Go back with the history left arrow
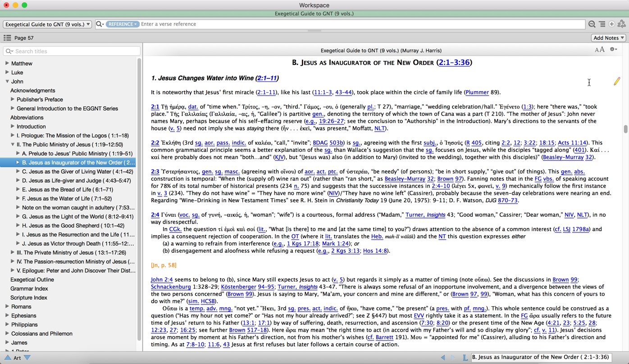Screen dimensions: 629x364 point(442,357)
